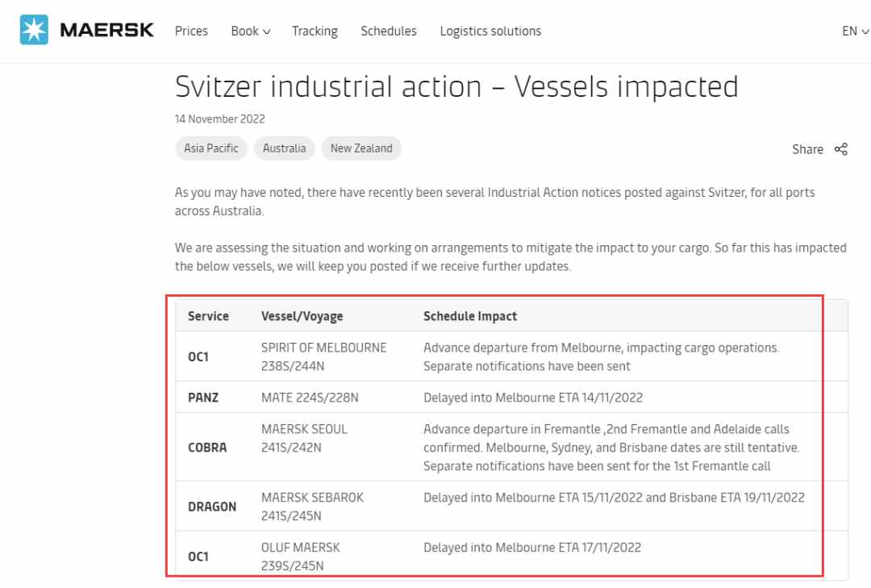Open Logistics solutions menu

point(490,31)
